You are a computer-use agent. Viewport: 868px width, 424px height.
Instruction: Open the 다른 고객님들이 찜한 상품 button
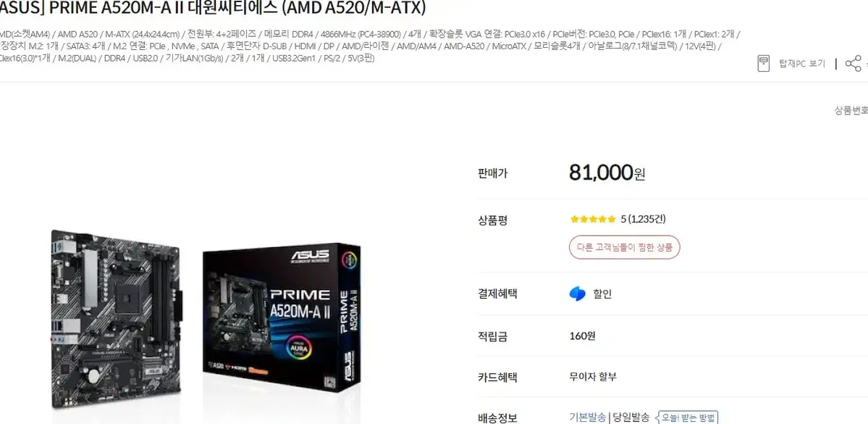click(625, 247)
